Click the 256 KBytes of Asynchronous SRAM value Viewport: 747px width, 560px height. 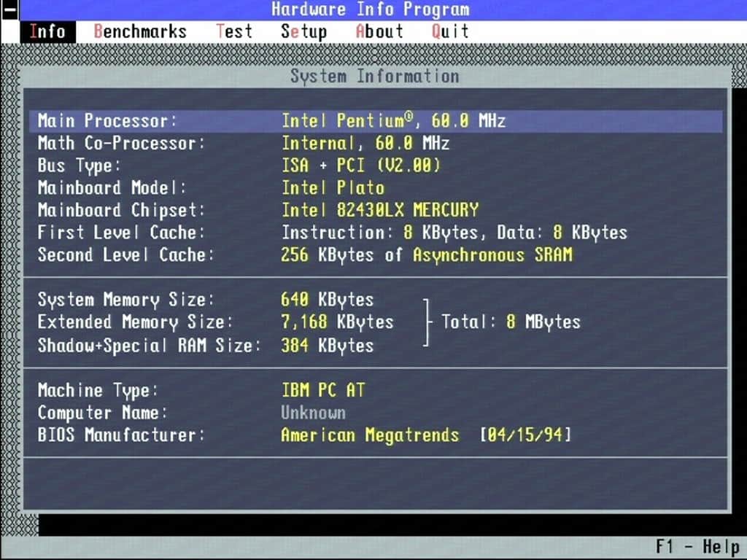point(426,254)
